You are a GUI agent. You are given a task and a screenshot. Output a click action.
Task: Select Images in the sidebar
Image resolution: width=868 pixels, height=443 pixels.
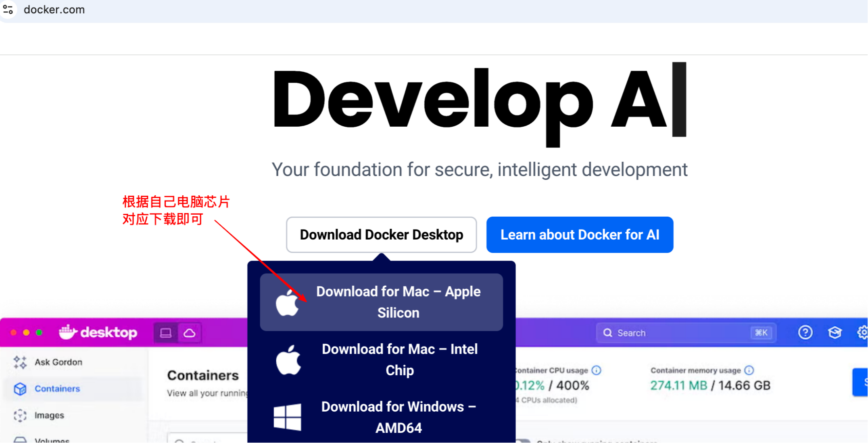48,415
